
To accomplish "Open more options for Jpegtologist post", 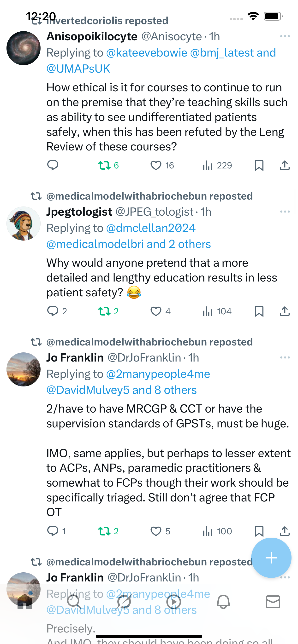I will click(x=285, y=212).
